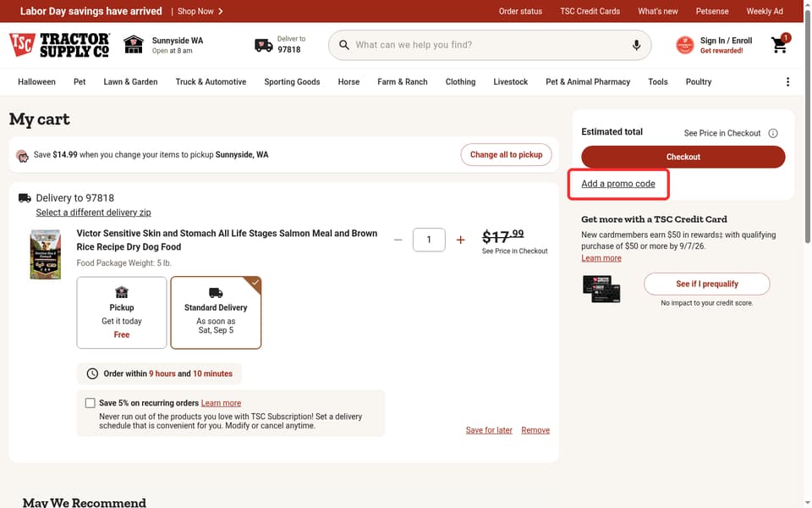The image size is (812, 508).
Task: Click Save for later link
Action: (489, 430)
